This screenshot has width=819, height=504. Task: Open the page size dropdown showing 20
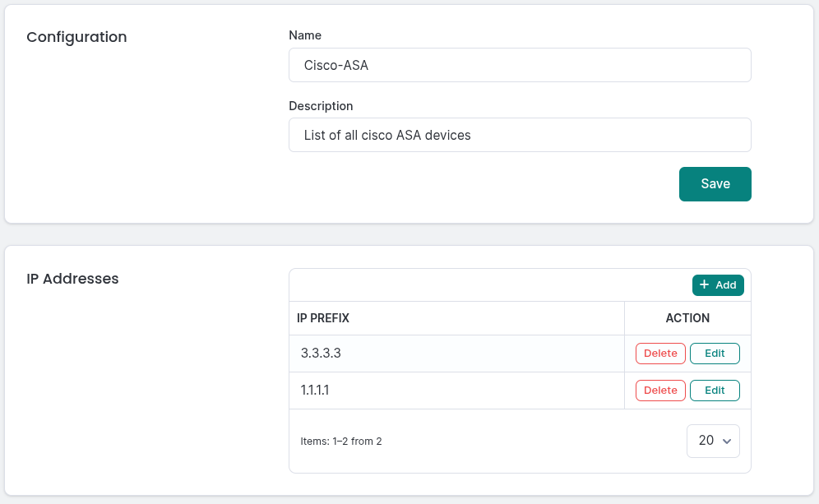click(712, 441)
